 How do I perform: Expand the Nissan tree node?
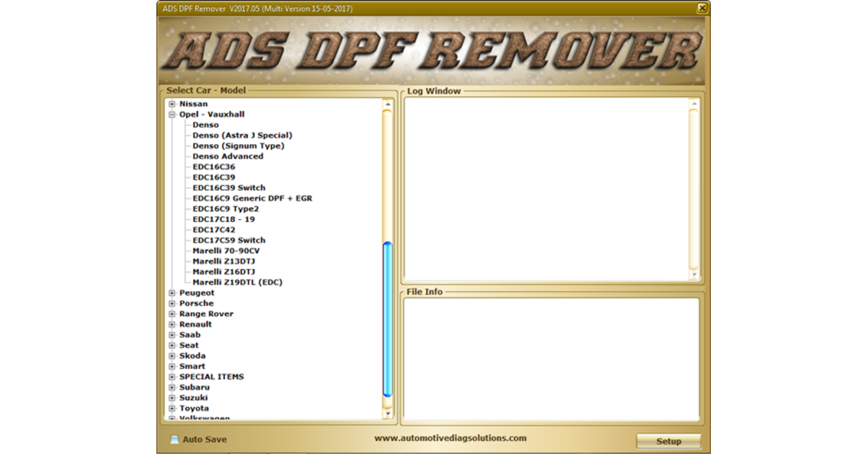(171, 103)
